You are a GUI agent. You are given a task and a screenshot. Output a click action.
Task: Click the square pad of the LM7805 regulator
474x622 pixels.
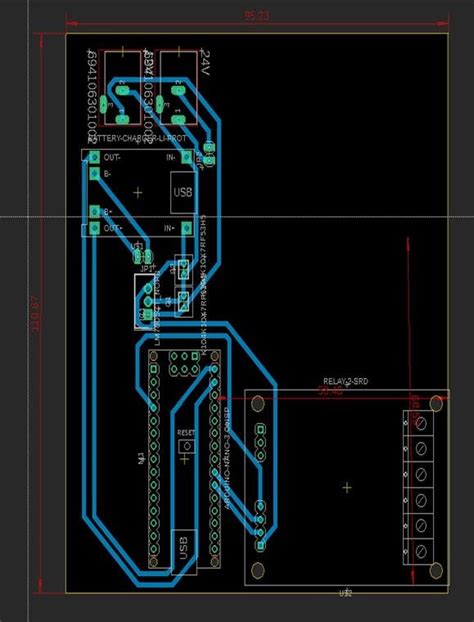(148, 315)
